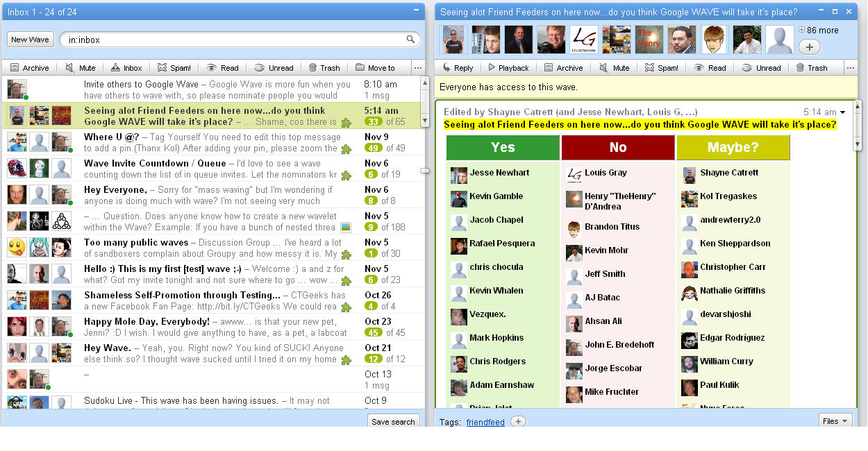Start Playback of the open wave
Screen dimensions: 868x451
(x=508, y=68)
